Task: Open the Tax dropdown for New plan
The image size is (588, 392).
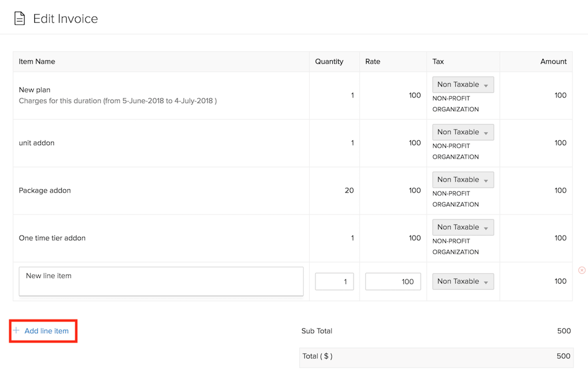Action: pyautogui.click(x=463, y=85)
